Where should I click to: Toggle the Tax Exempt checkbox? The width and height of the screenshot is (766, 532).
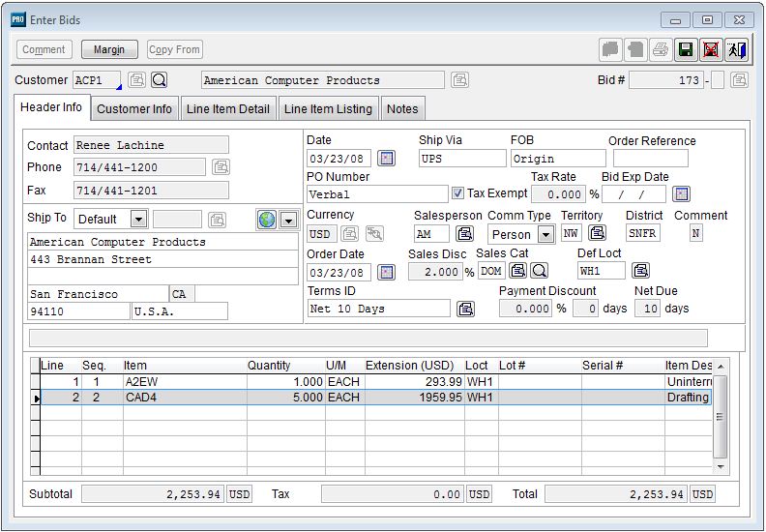[x=457, y=193]
